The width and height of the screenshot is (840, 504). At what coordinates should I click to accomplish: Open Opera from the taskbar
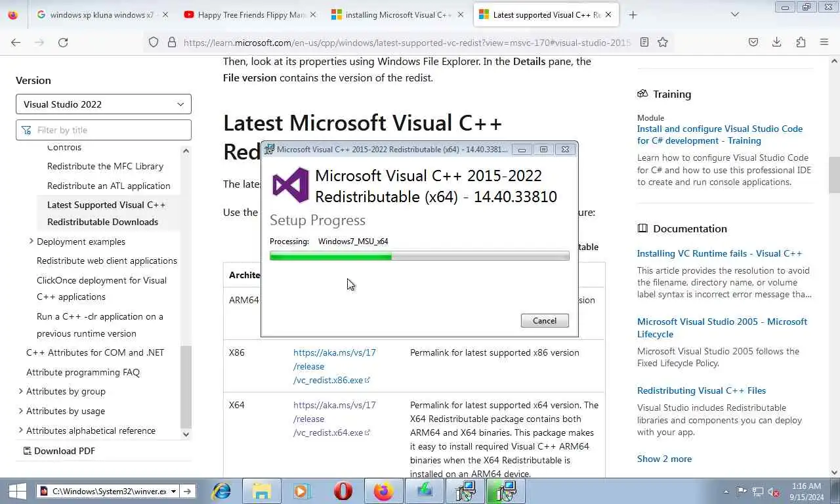click(x=343, y=491)
